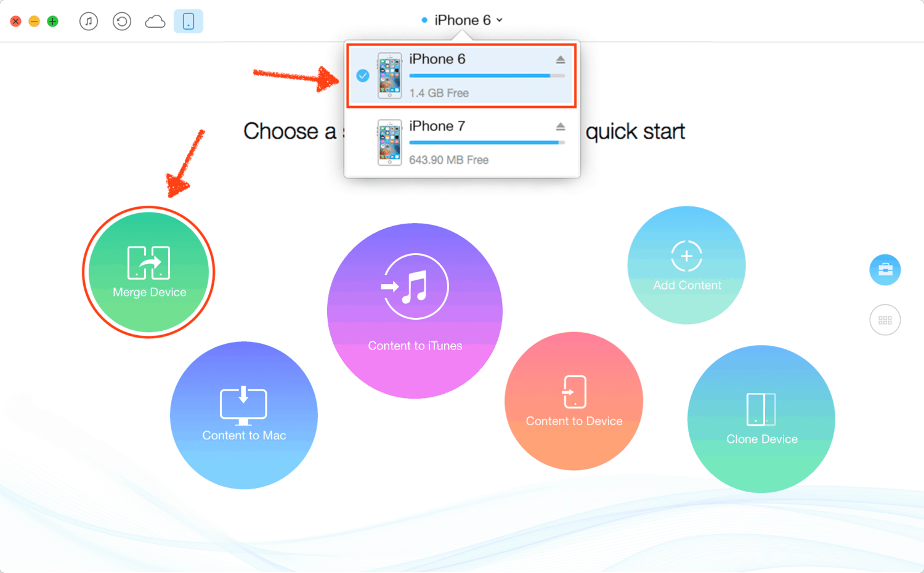The image size is (924, 573).
Task: Select iPhone 6 in device list
Action: pyautogui.click(x=462, y=76)
